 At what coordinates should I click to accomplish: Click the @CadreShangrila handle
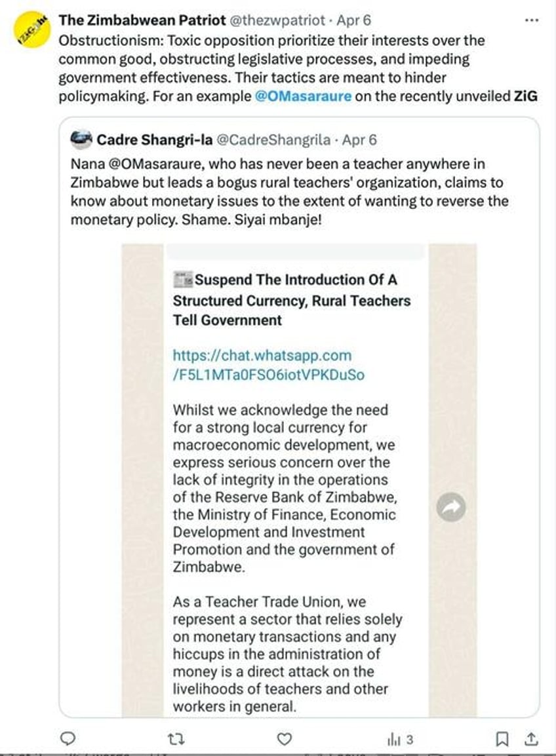point(273,140)
